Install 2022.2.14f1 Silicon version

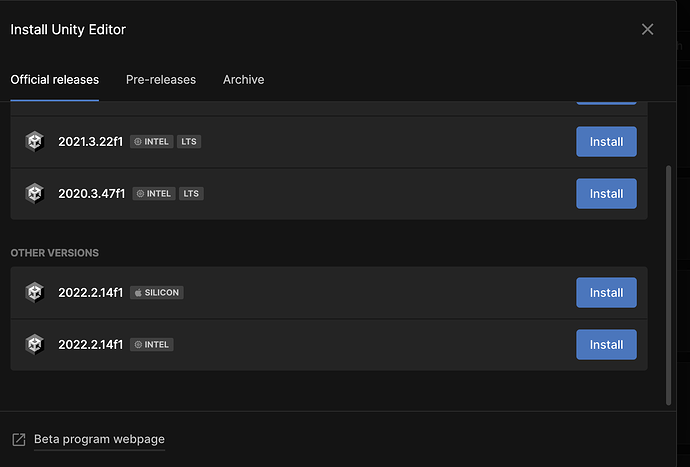(606, 293)
